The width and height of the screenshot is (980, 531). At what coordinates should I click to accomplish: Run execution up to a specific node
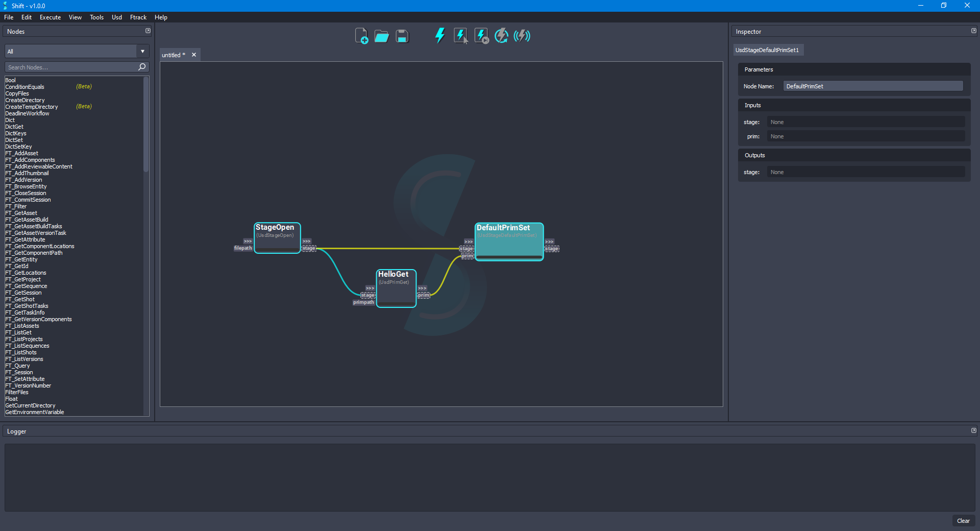click(x=481, y=36)
